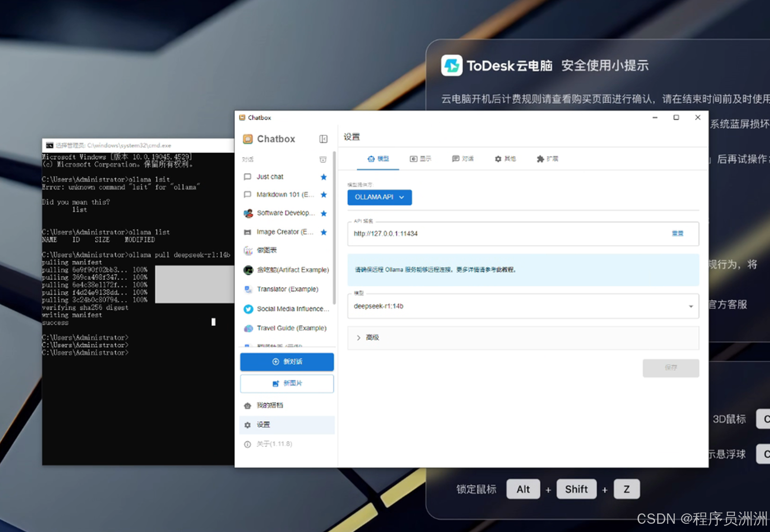Click 'NAME ID SIZE MODIFIED' header in cmd
770x532 pixels.
coord(98,240)
